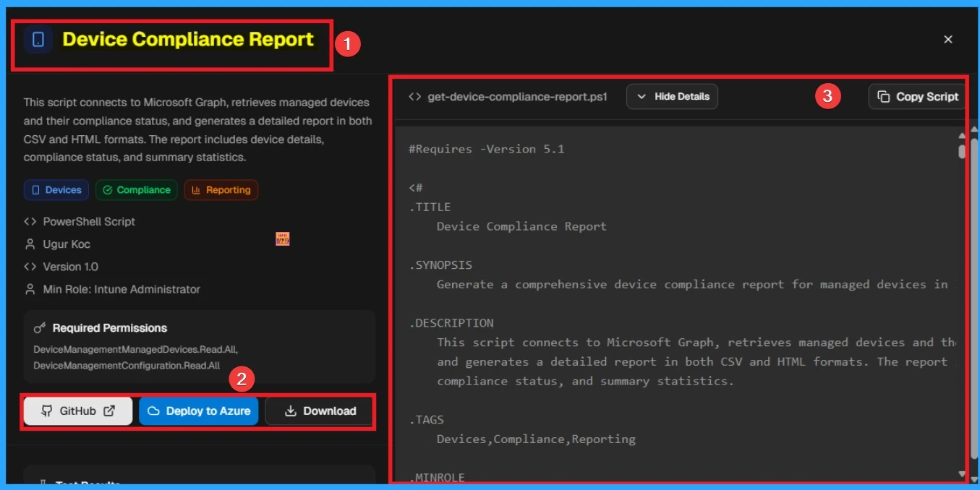
Task: Click the #Requires -Version 5.1 code line
Action: [487, 149]
